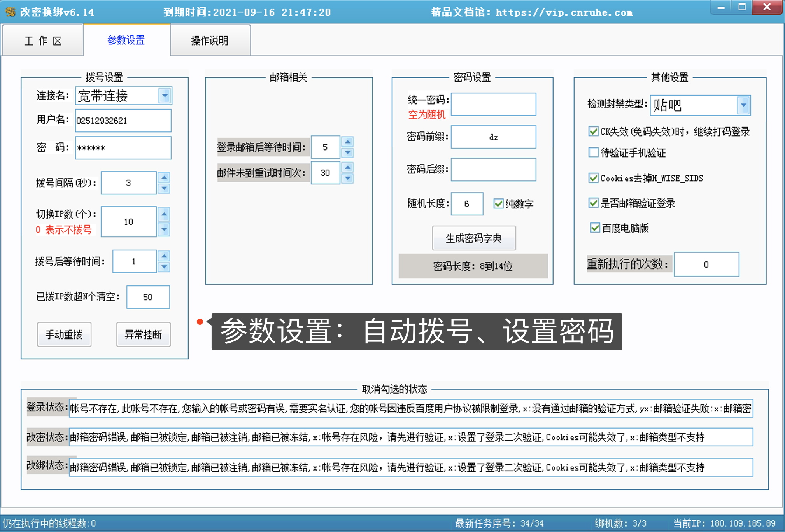Click the 拨号间隔 value field
Screen dimensions: 785x532
[129, 183]
